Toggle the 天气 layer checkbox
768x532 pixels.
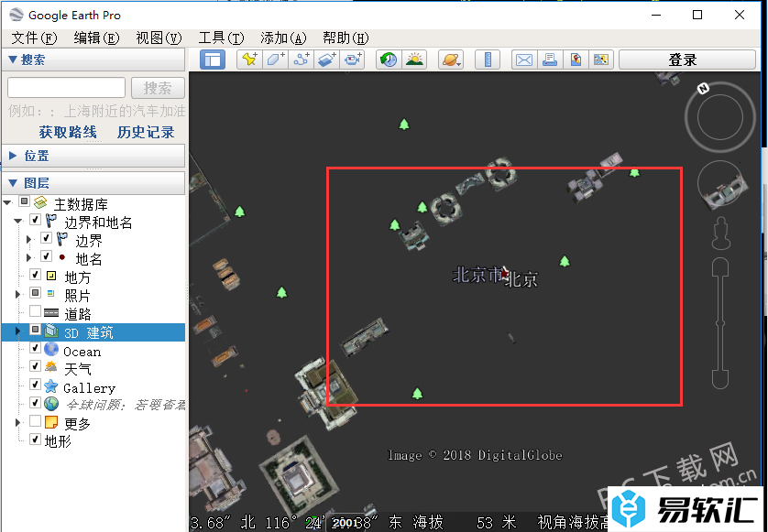(35, 365)
